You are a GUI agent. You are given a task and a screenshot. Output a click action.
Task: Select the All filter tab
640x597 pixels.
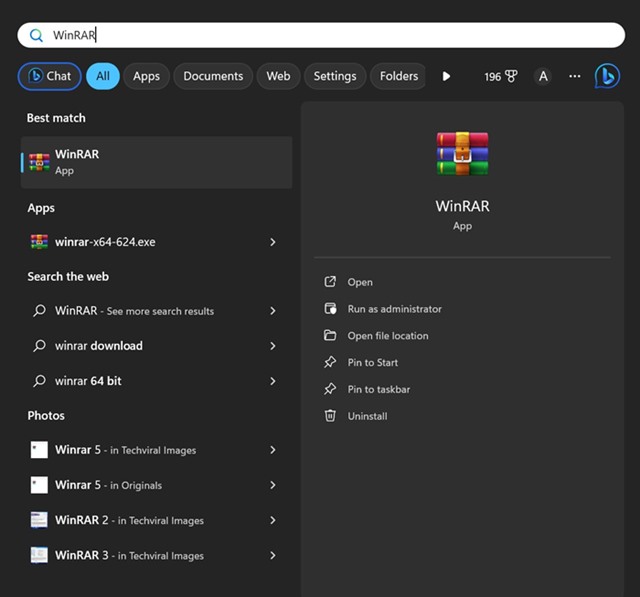pyautogui.click(x=103, y=76)
